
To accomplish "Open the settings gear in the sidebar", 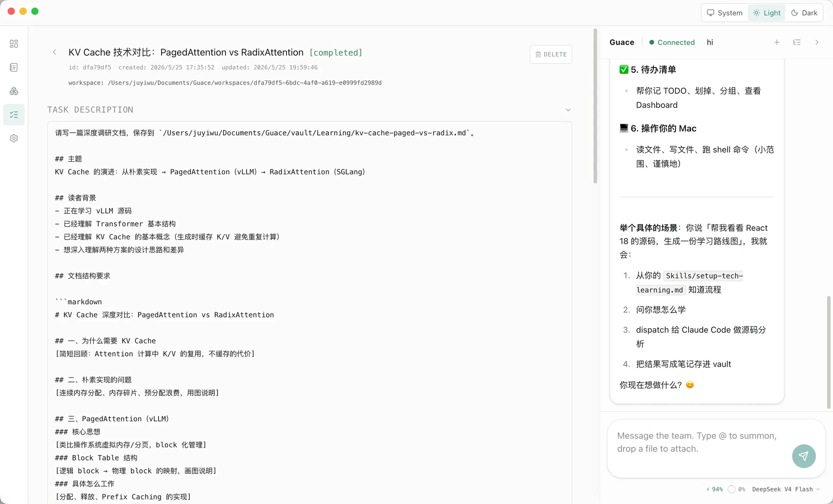I will pos(14,138).
